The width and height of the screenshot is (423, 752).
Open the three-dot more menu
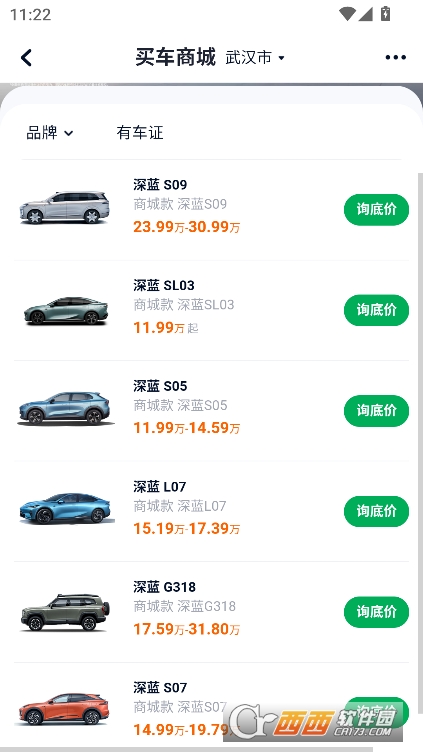point(396,58)
